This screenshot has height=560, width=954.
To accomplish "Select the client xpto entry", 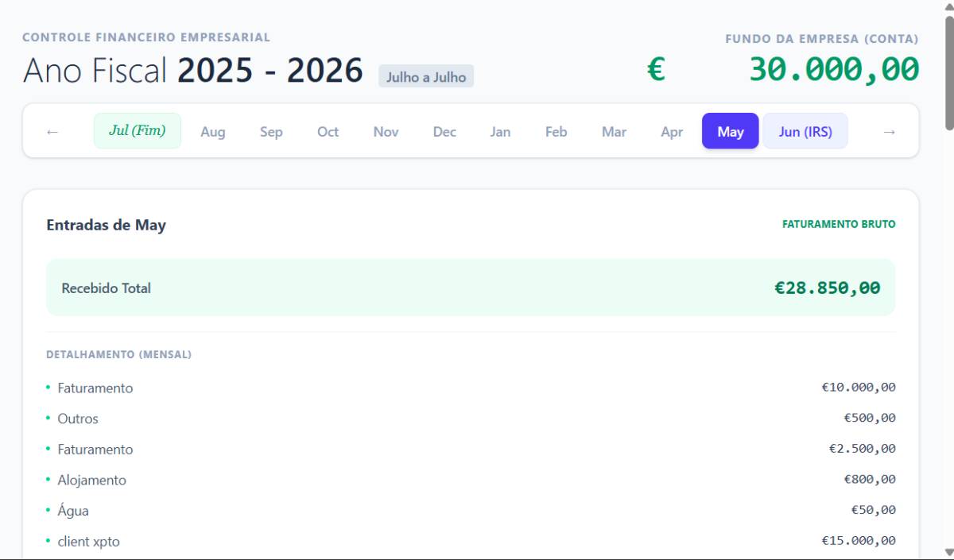I will click(x=88, y=542).
